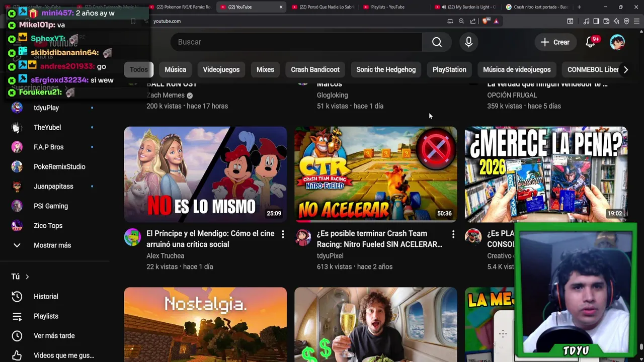The height and width of the screenshot is (362, 644).
Task: Select the Crash Bandicoot filter chip
Action: pyautogui.click(x=315, y=70)
